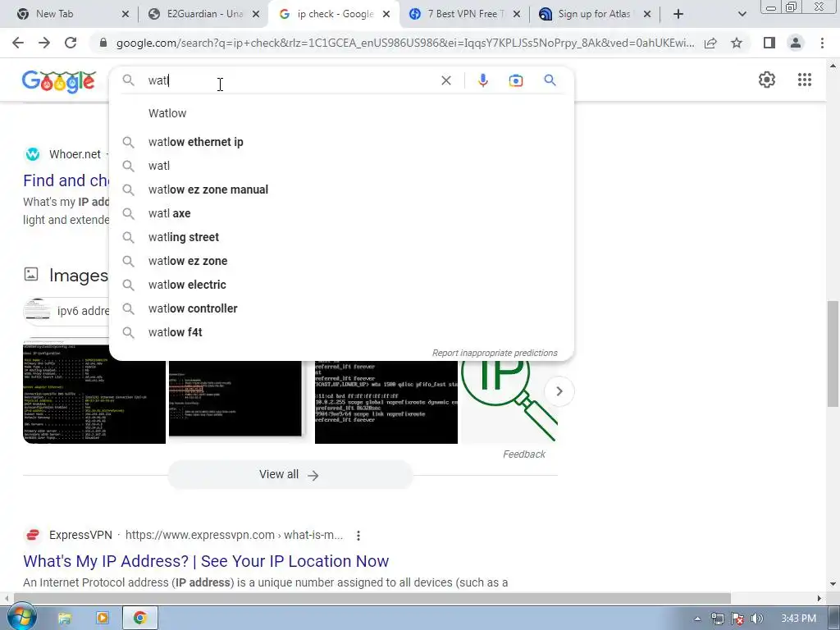Screen dimensions: 840x630
Task: Click the blue magnifier search button
Action: pos(550,80)
